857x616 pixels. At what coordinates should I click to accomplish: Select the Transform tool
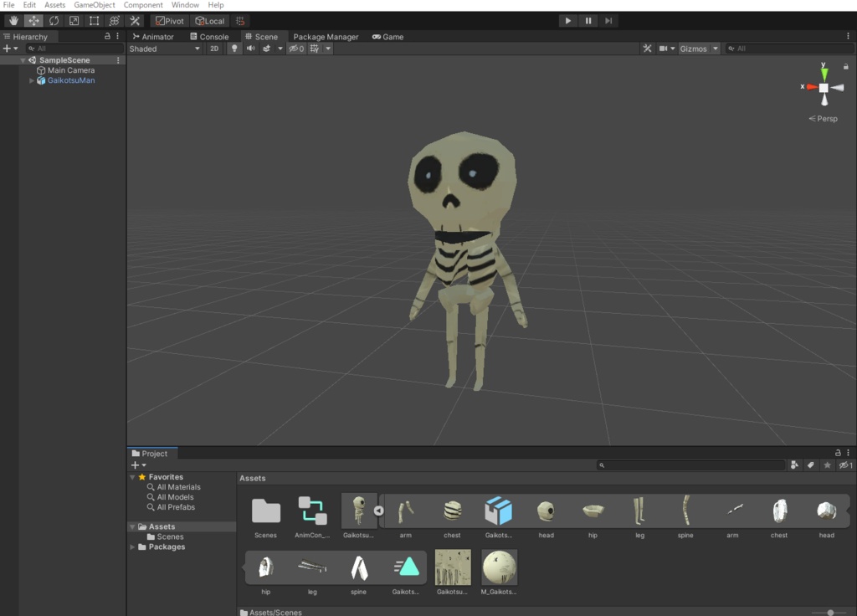click(114, 21)
